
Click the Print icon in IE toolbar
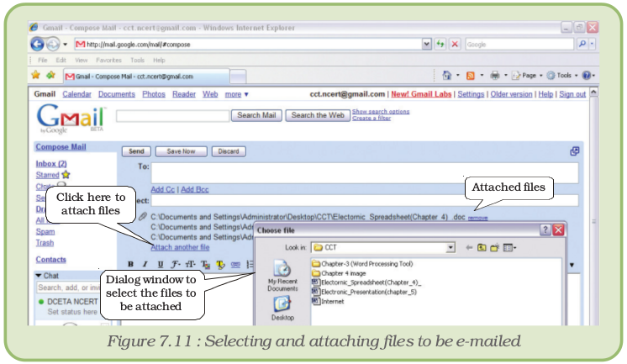[495, 75]
